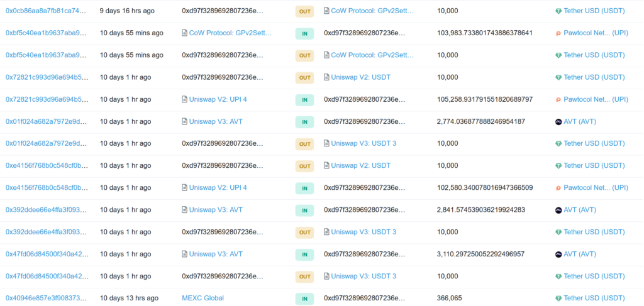This screenshot has height=306, width=644.
Task: Click IN badge in the MEXC Global row
Action: click(305, 299)
